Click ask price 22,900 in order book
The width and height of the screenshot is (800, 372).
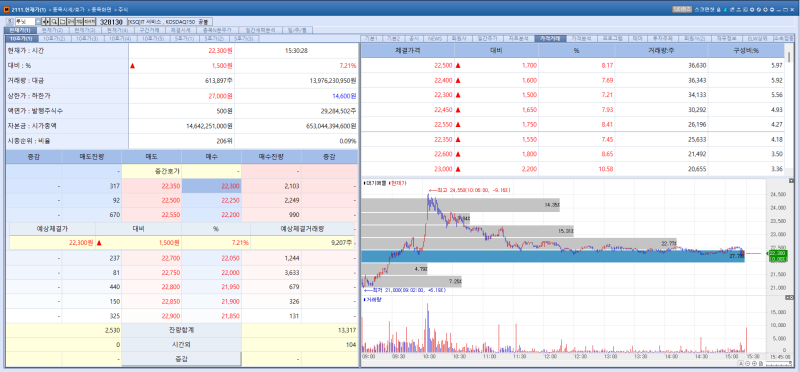[x=152, y=316]
